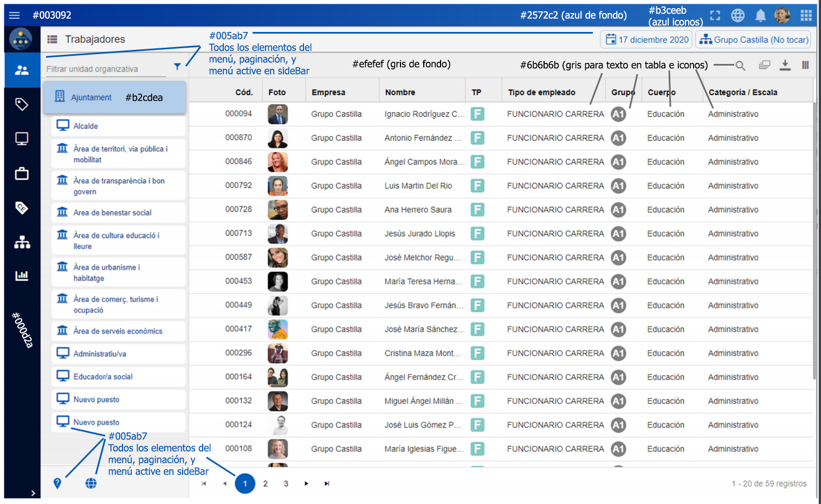Select Alcalde in the unit tree
The width and height of the screenshot is (821, 504).
coord(119,126)
